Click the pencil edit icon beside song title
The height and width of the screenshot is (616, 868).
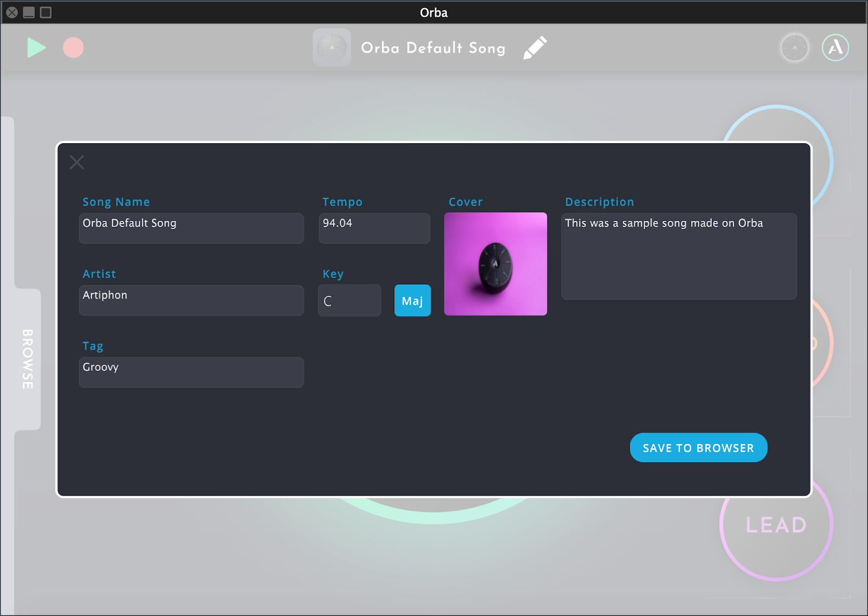[535, 48]
